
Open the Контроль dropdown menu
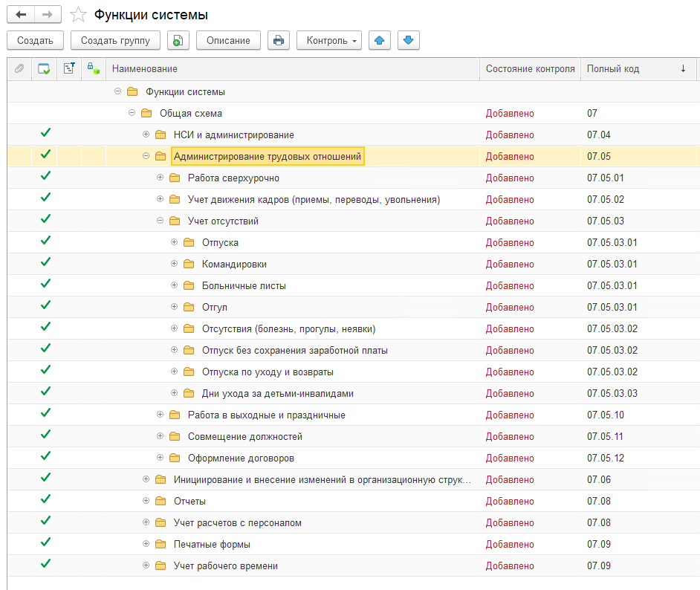point(328,40)
